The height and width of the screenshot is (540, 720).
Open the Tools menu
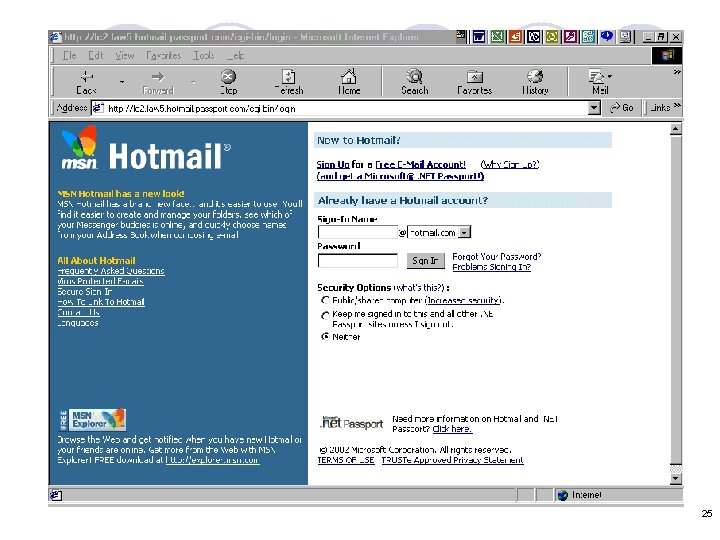click(203, 56)
